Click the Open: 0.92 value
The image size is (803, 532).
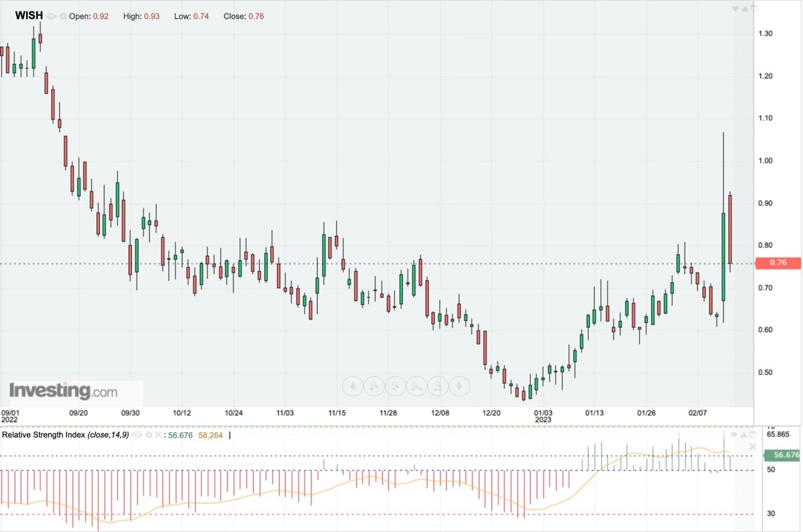[x=101, y=16]
